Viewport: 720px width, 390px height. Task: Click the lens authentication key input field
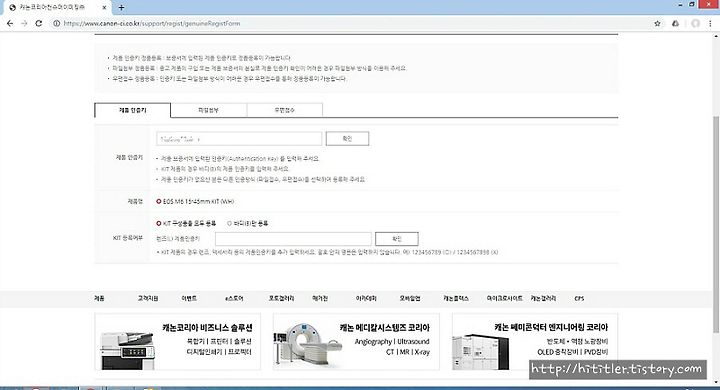point(293,239)
